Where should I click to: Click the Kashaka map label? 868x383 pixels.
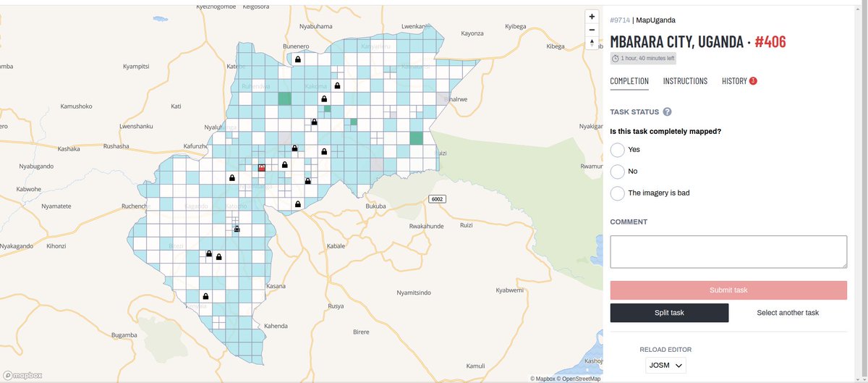tap(69, 149)
